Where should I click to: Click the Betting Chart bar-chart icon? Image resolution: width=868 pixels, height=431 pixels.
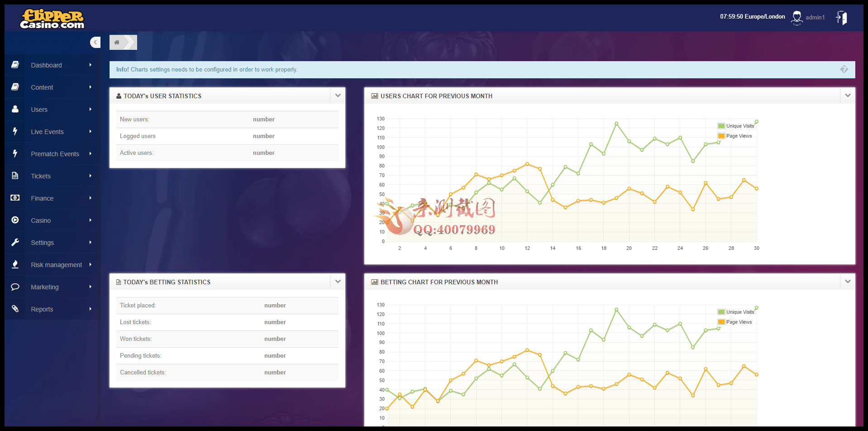click(375, 282)
